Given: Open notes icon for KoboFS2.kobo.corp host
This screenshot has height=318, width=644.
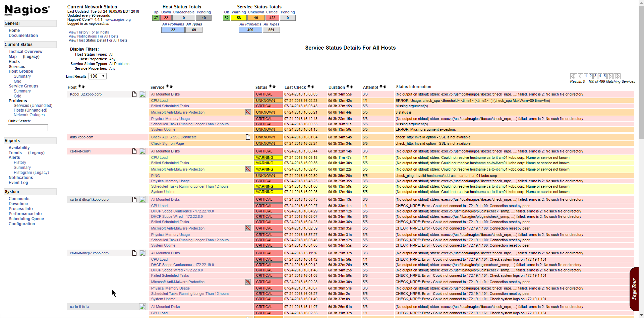Looking at the screenshot, I should coord(134,94).
